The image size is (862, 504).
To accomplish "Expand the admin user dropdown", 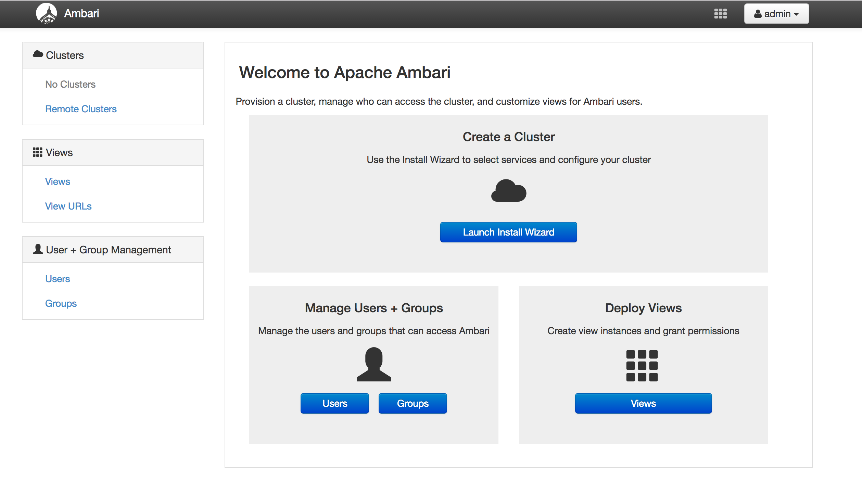I will click(x=776, y=14).
